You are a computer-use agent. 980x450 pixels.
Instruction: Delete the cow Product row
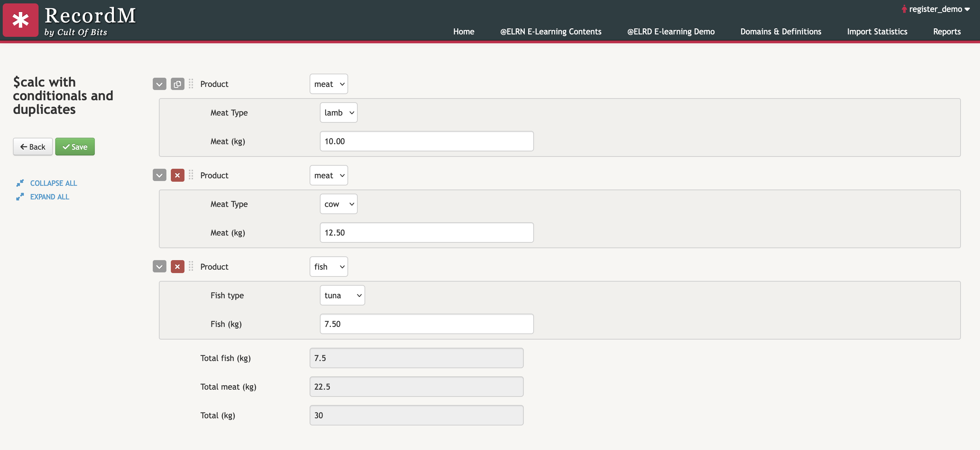(177, 175)
